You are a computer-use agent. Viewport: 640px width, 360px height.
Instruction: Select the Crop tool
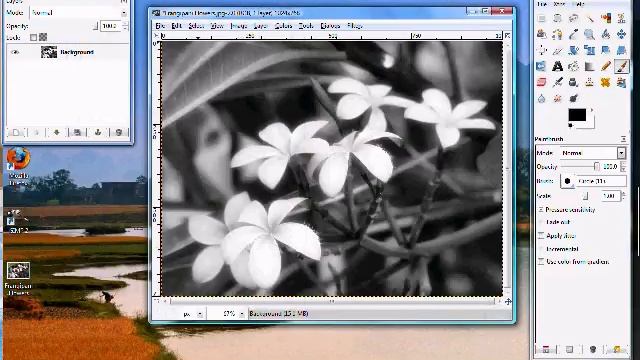557,50
